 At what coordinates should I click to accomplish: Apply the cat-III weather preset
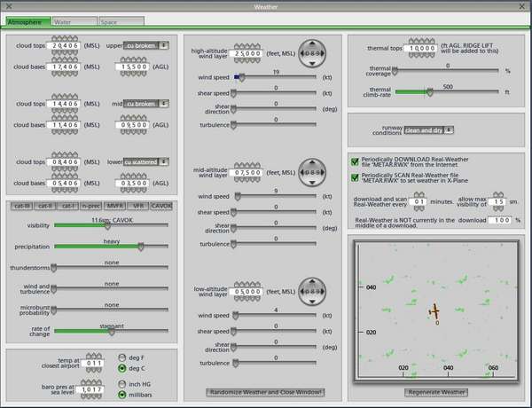click(x=22, y=206)
